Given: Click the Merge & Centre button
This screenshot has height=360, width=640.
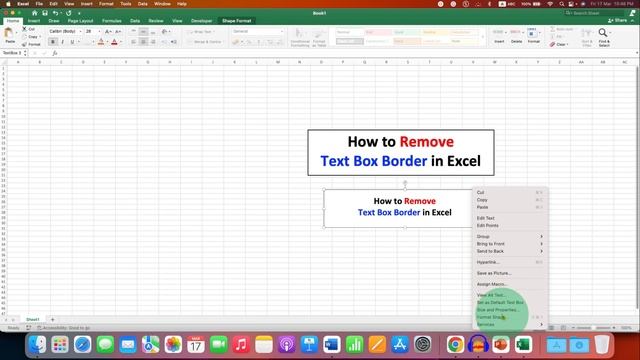Looking at the screenshot, I should [204, 42].
